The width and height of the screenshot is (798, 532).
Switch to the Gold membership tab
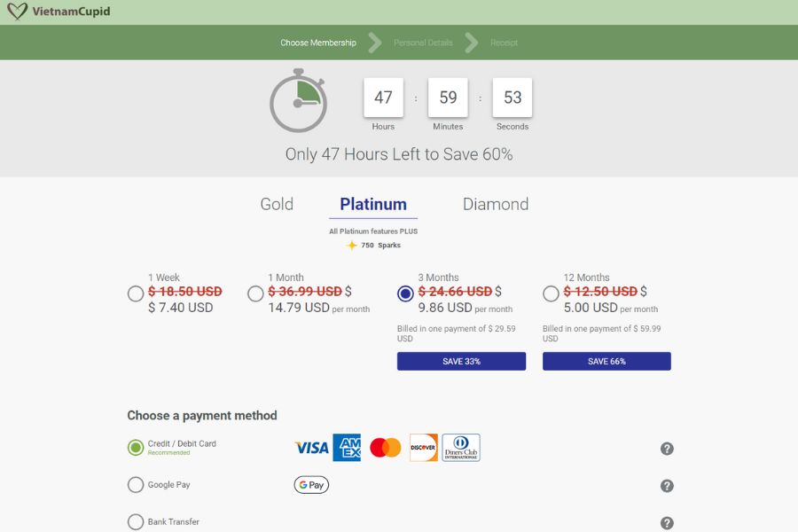coord(277,204)
